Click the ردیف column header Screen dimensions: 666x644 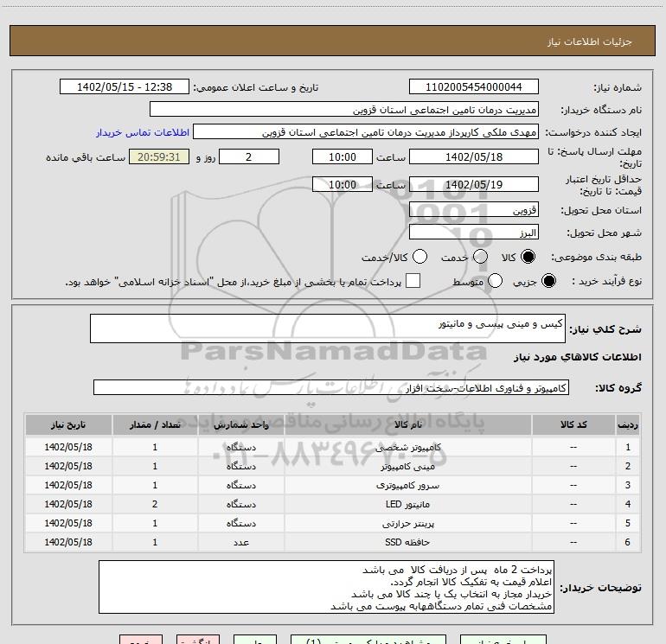628,424
